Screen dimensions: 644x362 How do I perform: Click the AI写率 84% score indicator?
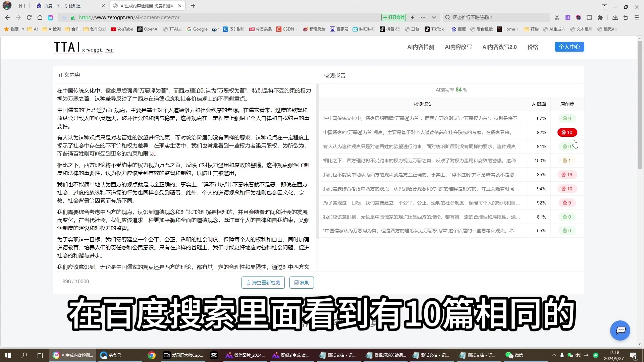click(x=451, y=89)
